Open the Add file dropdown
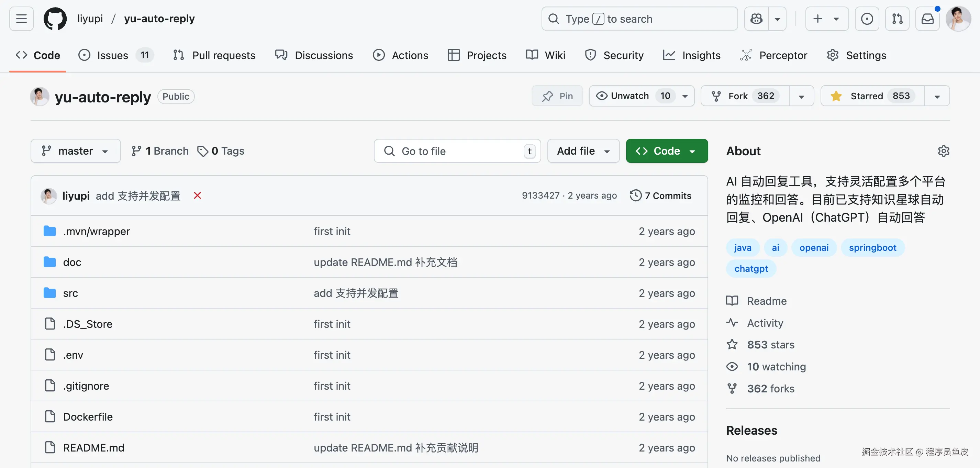 [x=583, y=151]
